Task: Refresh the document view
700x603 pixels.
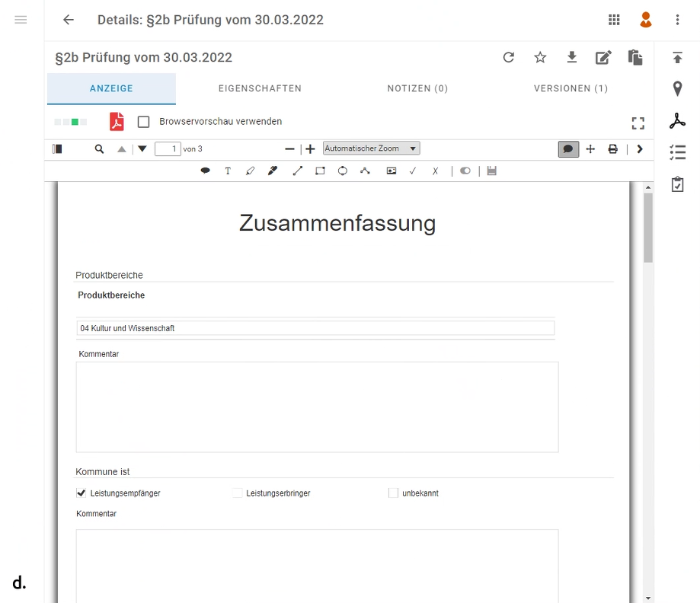Action: pos(508,57)
